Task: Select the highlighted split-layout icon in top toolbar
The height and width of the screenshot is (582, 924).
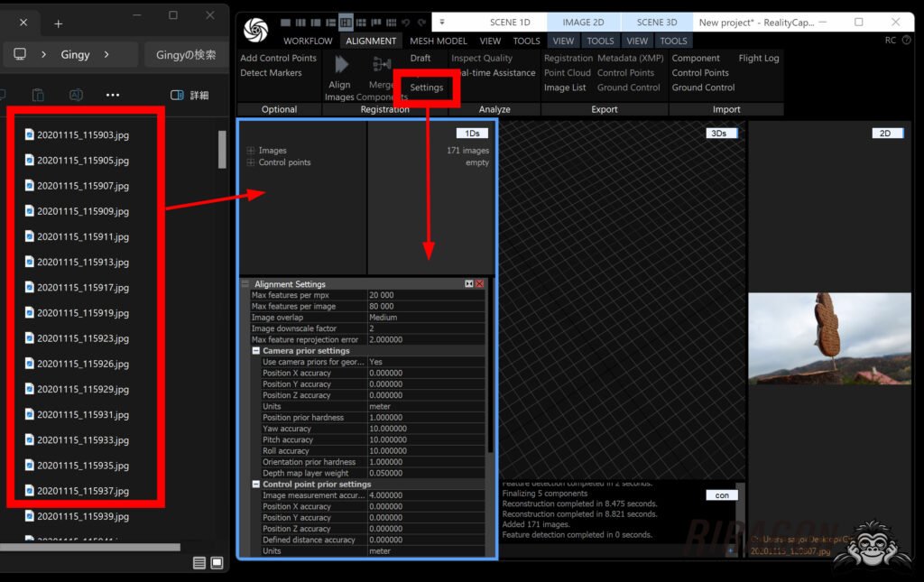Action: tap(346, 22)
